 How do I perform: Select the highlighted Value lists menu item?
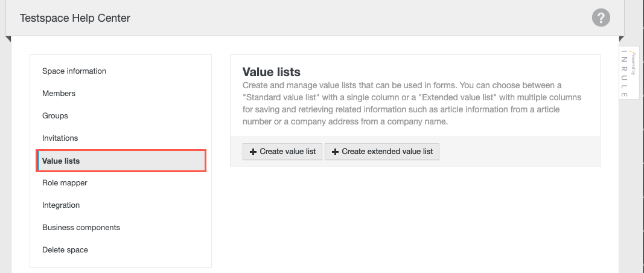coord(61,161)
